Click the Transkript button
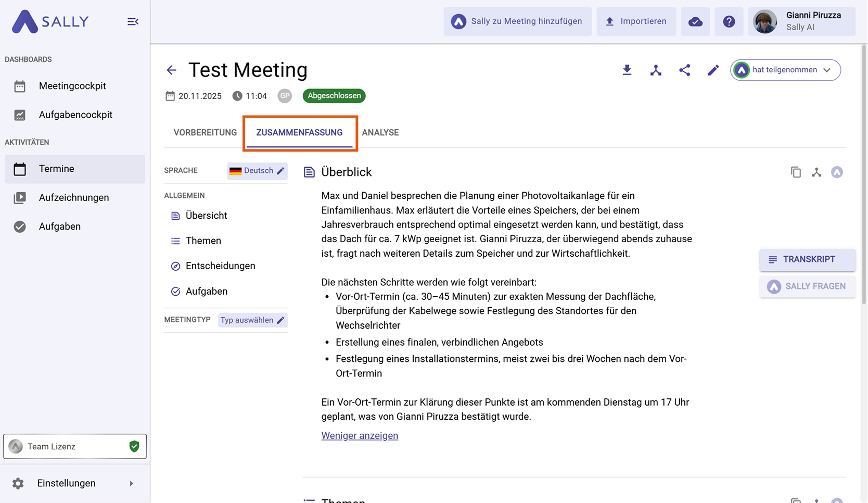 coord(807,259)
